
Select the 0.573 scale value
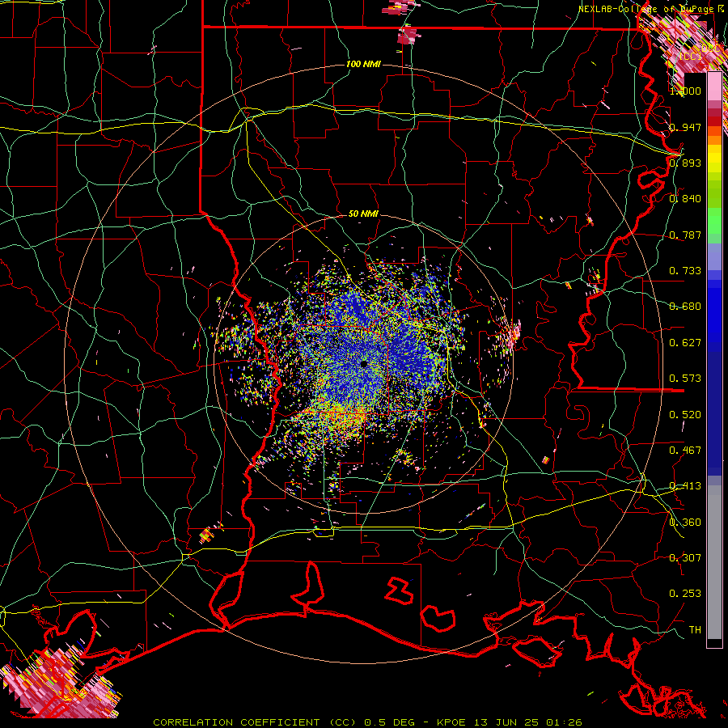click(x=685, y=379)
